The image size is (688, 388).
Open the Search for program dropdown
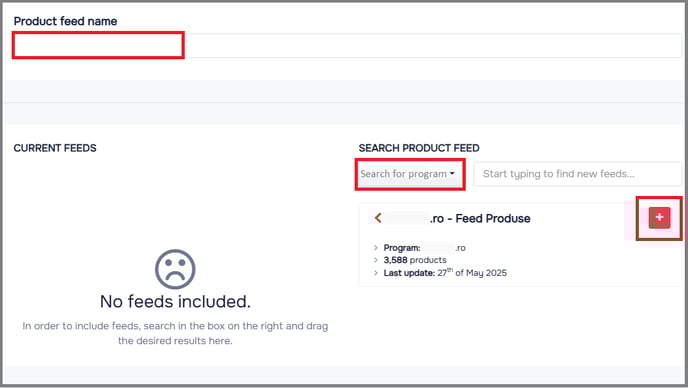[410, 174]
